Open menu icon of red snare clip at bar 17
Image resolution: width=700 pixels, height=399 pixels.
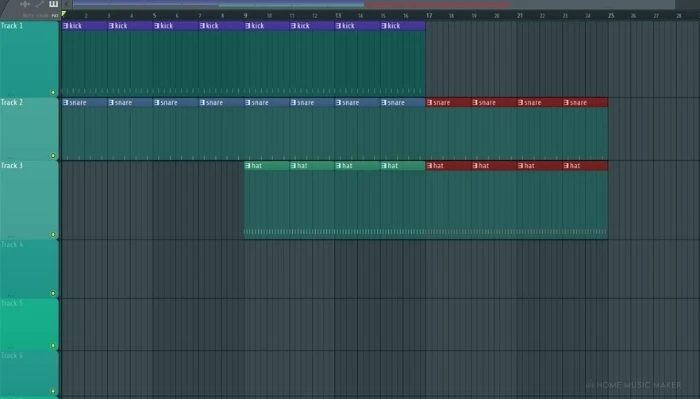[x=429, y=103]
